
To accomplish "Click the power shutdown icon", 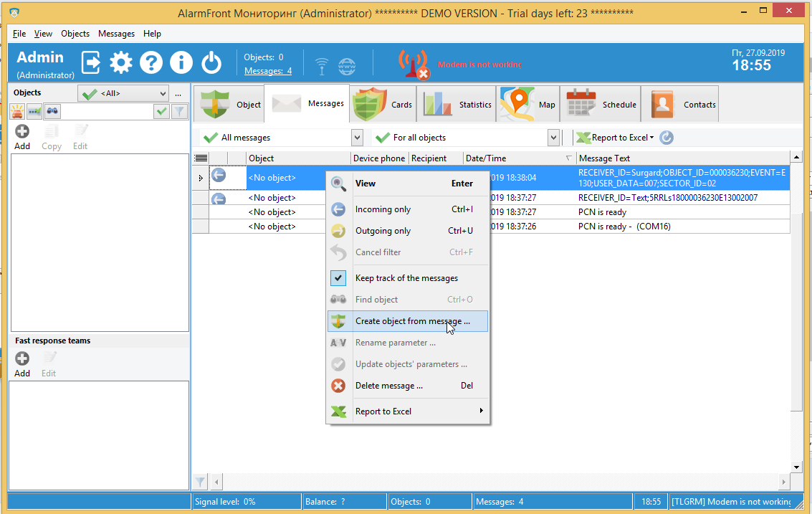I will pyautogui.click(x=211, y=62).
